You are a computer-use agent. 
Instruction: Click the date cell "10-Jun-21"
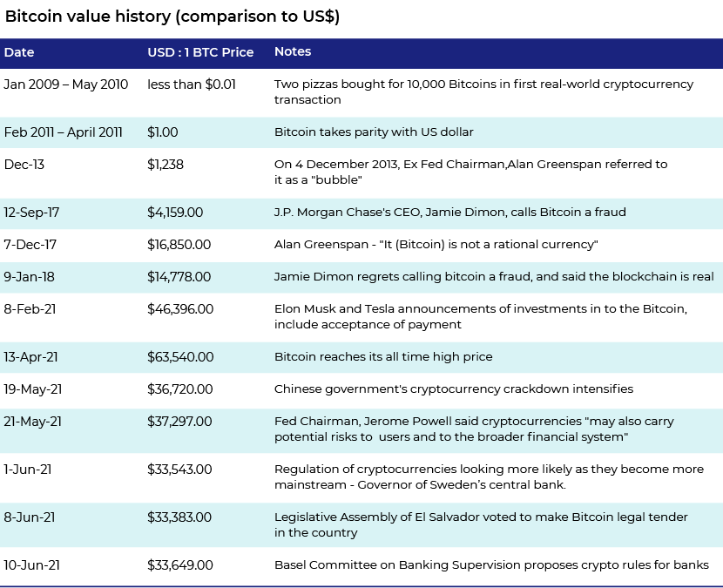pyautogui.click(x=31, y=566)
